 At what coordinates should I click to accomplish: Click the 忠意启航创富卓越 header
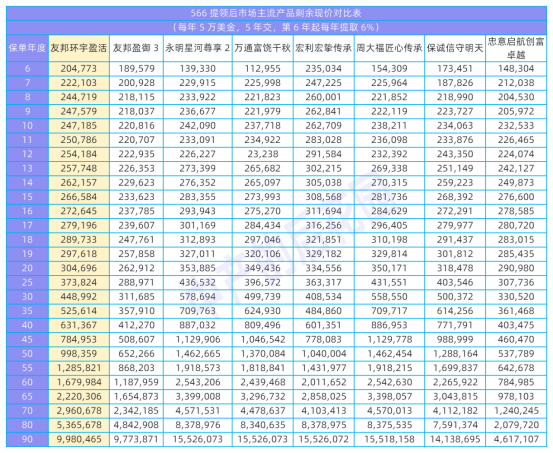pyautogui.click(x=516, y=48)
